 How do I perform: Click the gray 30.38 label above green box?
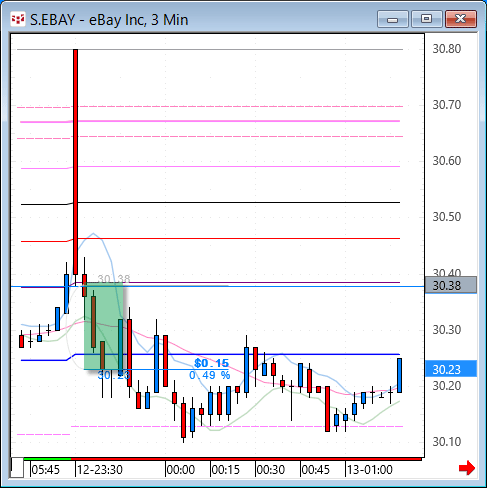pos(114,279)
